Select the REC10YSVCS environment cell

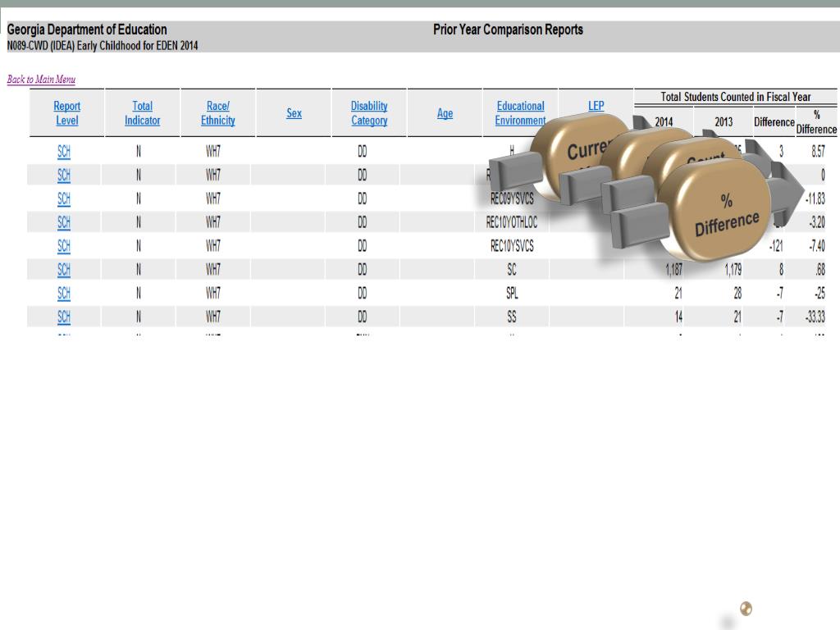(x=512, y=246)
